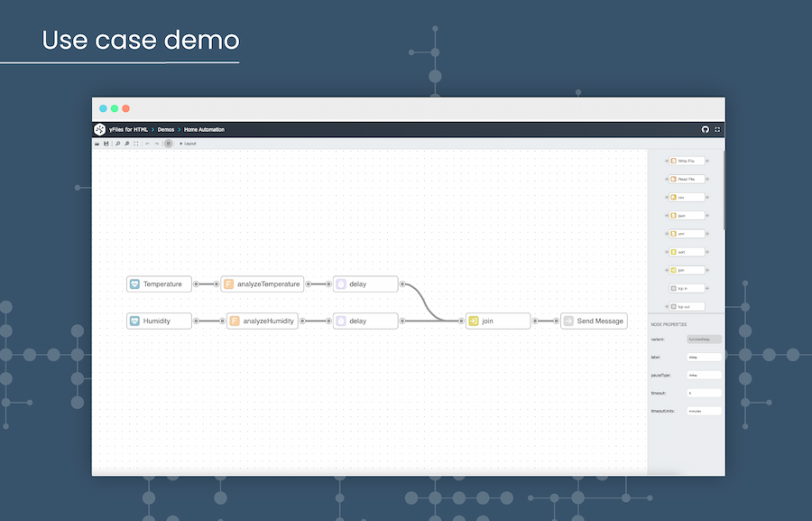Click the palette panel scrollbar
Screen dimensions: 812x521
pos(724,190)
